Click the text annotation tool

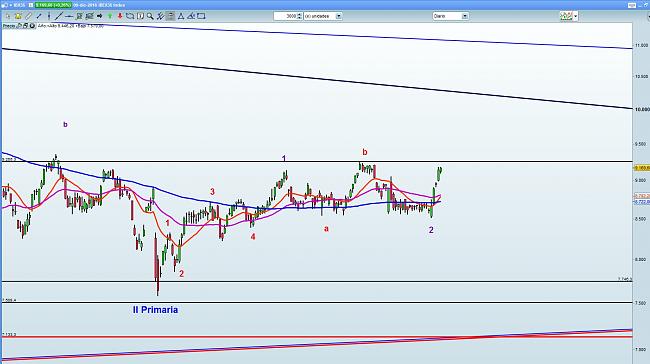[140, 16]
